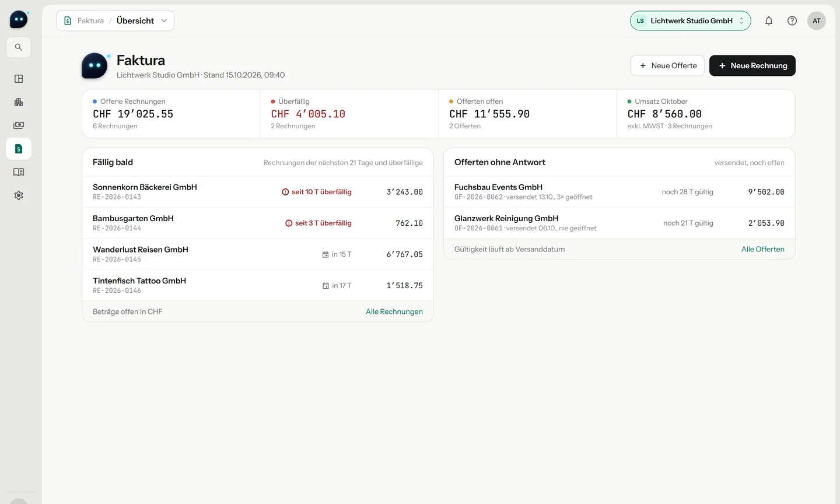
Task: Open the open-book icon in the sidebar
Action: coord(19,172)
